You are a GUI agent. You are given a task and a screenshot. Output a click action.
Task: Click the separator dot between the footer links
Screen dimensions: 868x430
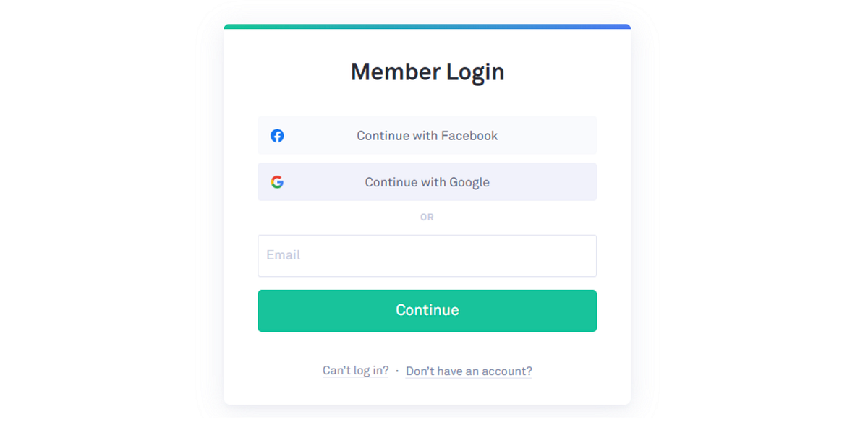click(396, 371)
